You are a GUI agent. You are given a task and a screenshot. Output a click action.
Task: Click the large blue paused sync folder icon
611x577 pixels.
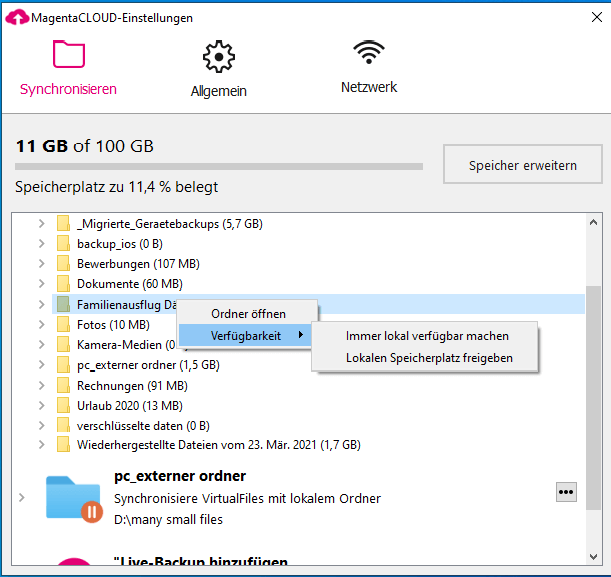(72, 497)
